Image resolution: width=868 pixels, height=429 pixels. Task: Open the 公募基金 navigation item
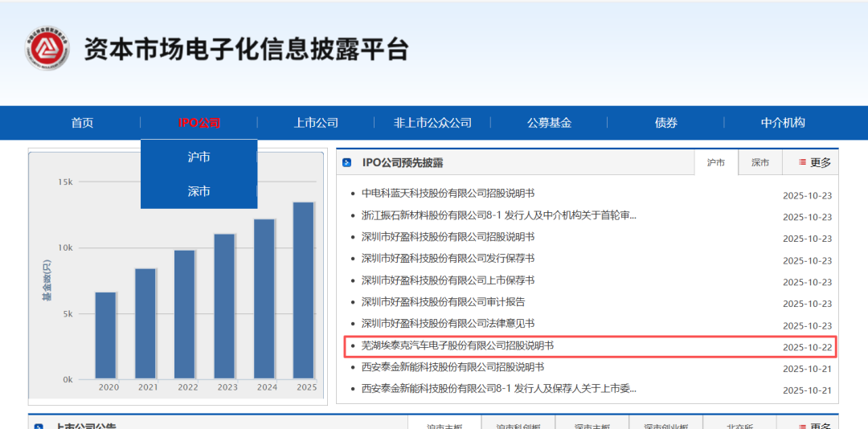point(549,123)
